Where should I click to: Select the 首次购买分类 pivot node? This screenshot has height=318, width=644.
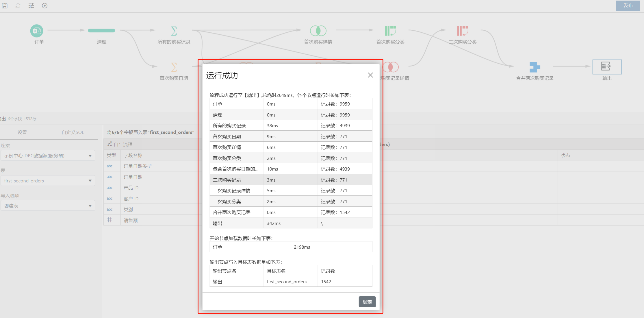[x=390, y=31]
